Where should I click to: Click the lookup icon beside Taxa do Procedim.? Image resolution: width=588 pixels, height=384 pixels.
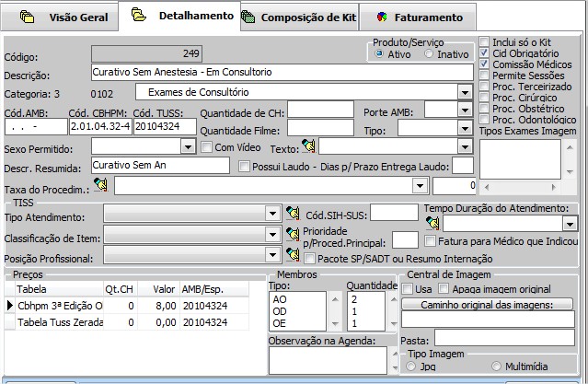[x=99, y=186]
